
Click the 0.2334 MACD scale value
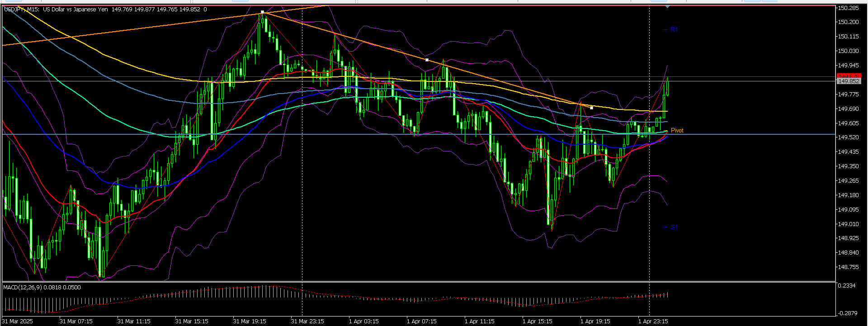846,286
